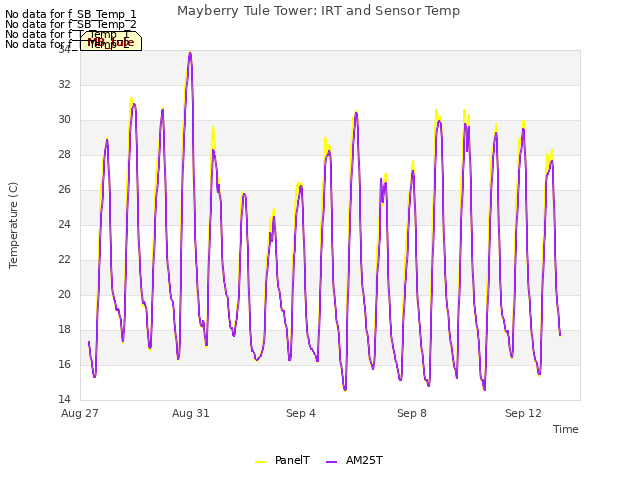The width and height of the screenshot is (640, 480).
Task: Click the Sep 4 x-axis tick label
Action: 301,413
